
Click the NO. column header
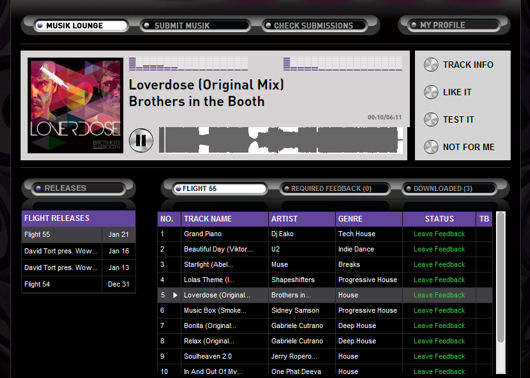[x=169, y=219]
